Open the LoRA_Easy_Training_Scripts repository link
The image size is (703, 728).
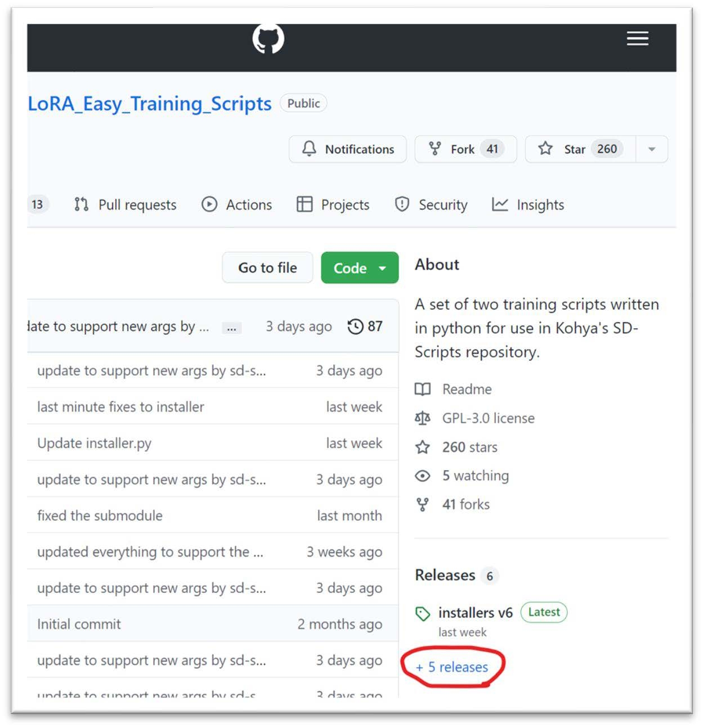pos(150,104)
